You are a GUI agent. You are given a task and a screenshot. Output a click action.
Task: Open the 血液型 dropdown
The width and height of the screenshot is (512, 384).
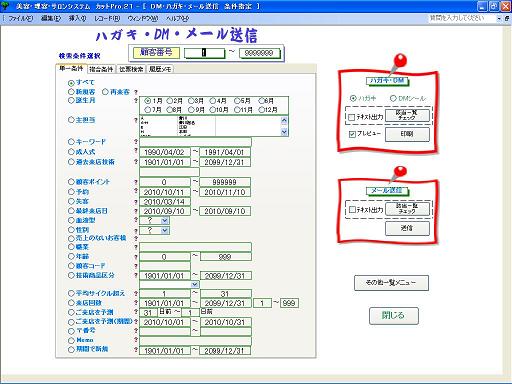[165, 220]
